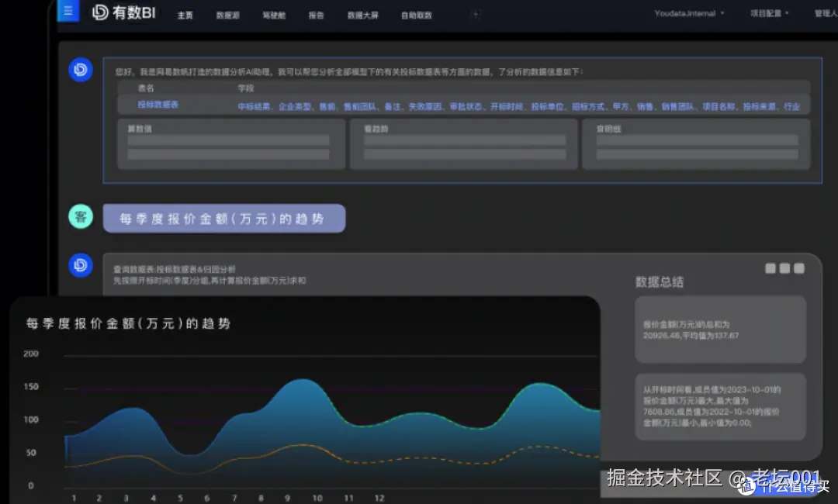Select the green 客 user avatar icon

pyautogui.click(x=81, y=216)
